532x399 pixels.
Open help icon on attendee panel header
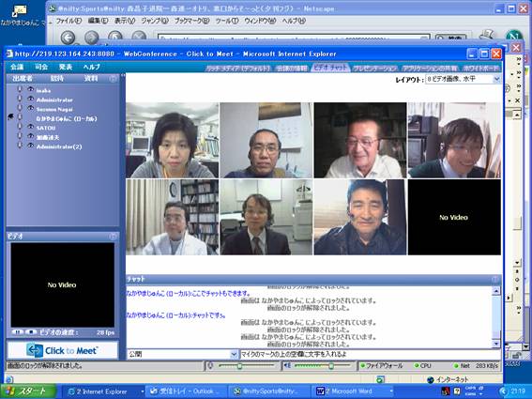point(113,79)
